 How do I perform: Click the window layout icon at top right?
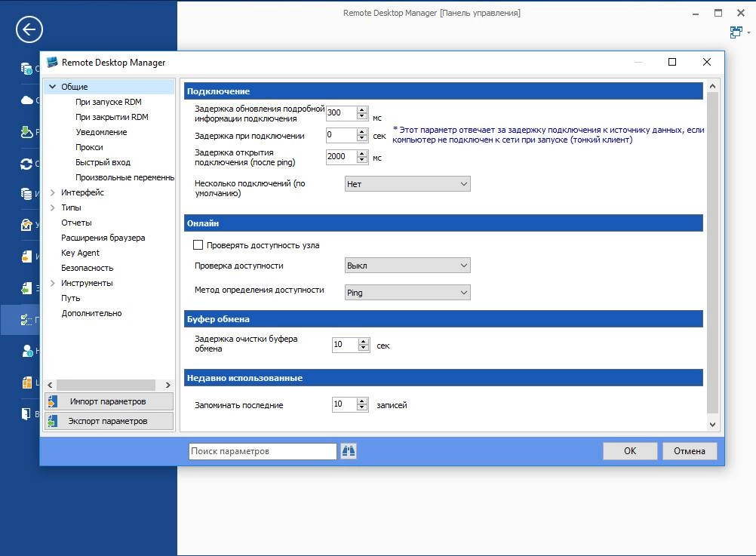[736, 32]
